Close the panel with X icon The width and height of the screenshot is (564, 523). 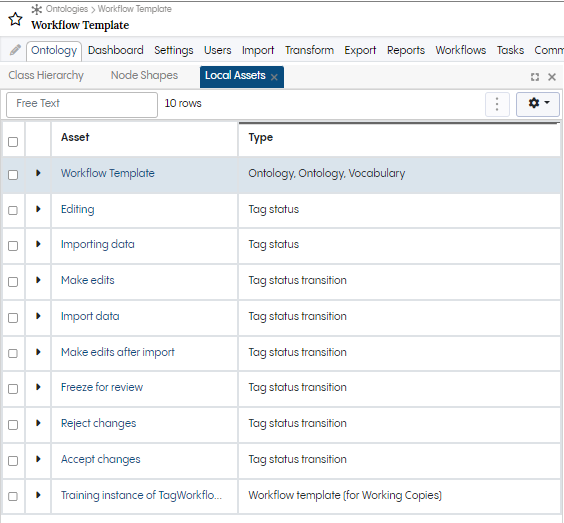click(x=552, y=77)
